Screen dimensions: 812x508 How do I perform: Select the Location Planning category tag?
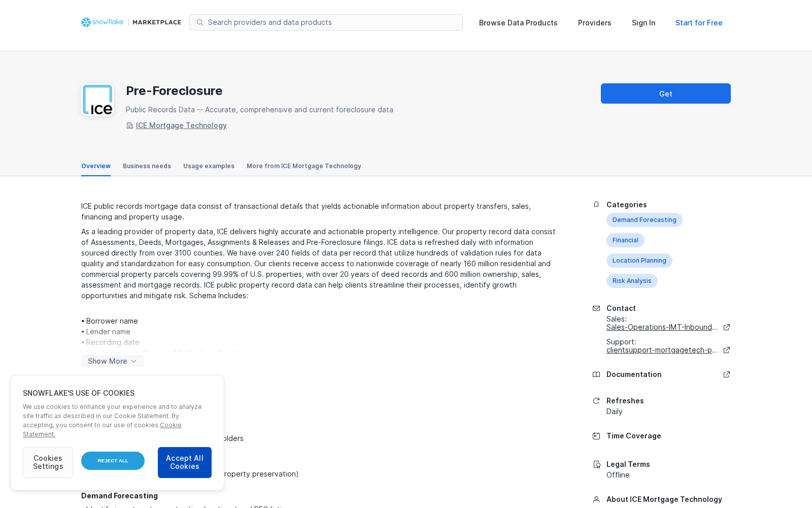[639, 261]
